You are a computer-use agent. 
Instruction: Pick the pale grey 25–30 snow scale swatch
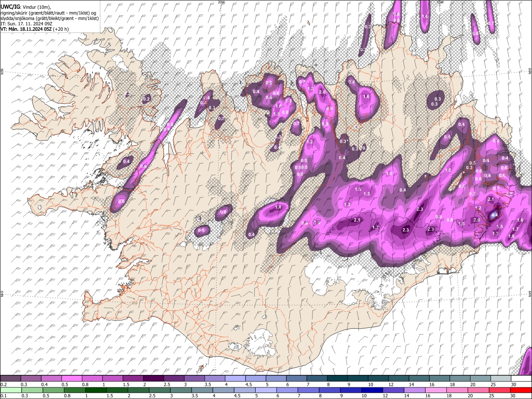pyautogui.click(x=501, y=379)
